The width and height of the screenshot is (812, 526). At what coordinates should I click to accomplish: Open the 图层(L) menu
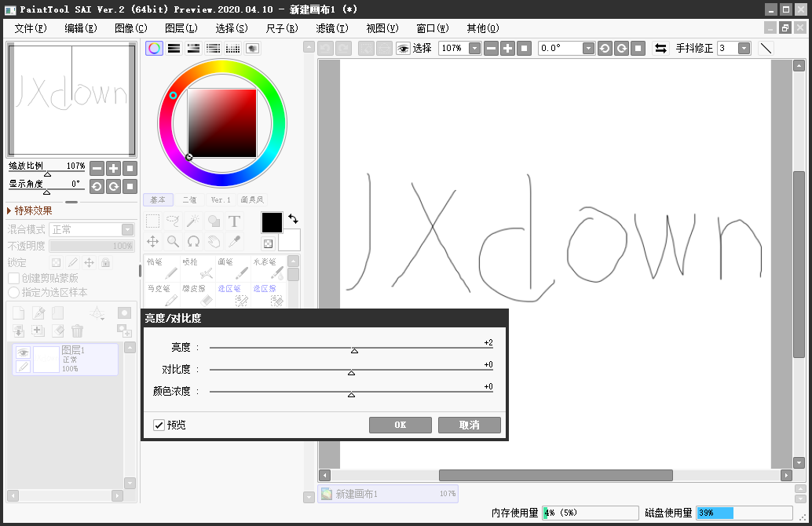pyautogui.click(x=181, y=28)
